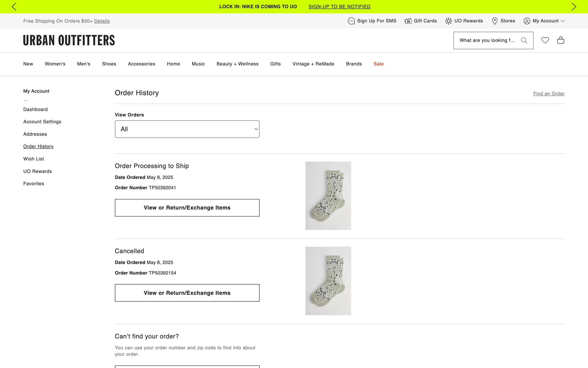Open UO Rewards sun icon in top bar
Screen dimensions: 588x368
(448, 21)
